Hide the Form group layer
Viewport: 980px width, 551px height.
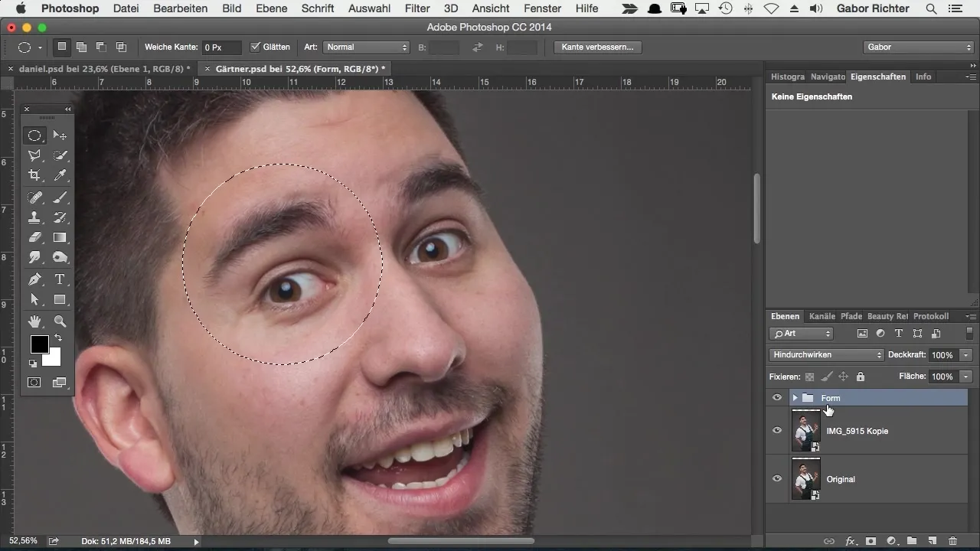[777, 398]
